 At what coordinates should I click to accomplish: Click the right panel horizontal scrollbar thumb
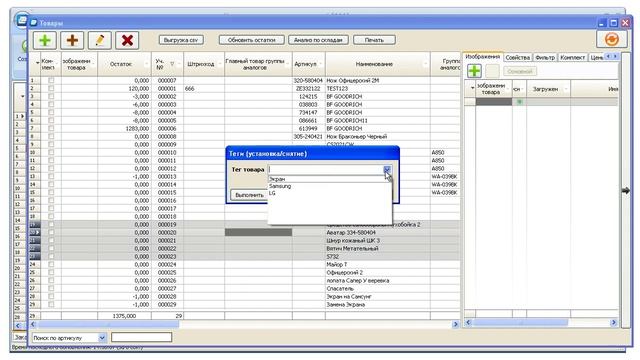pyautogui.click(x=520, y=322)
